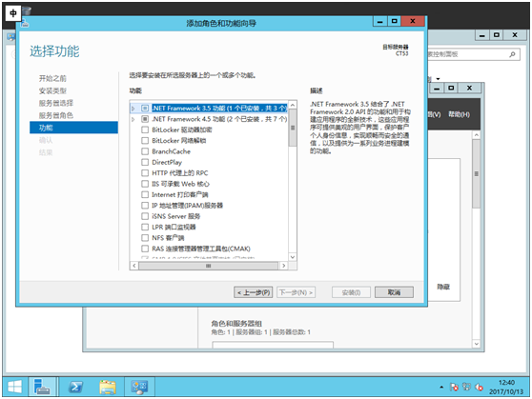The image size is (532, 399).
Task: Click the feature list scroll right arrow
Action: click(284, 266)
